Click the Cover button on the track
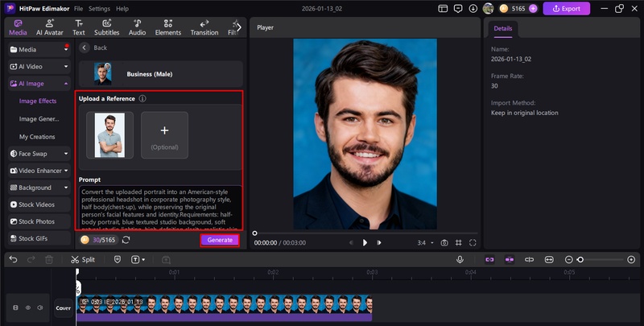Image resolution: width=644 pixels, height=326 pixels. click(64, 308)
